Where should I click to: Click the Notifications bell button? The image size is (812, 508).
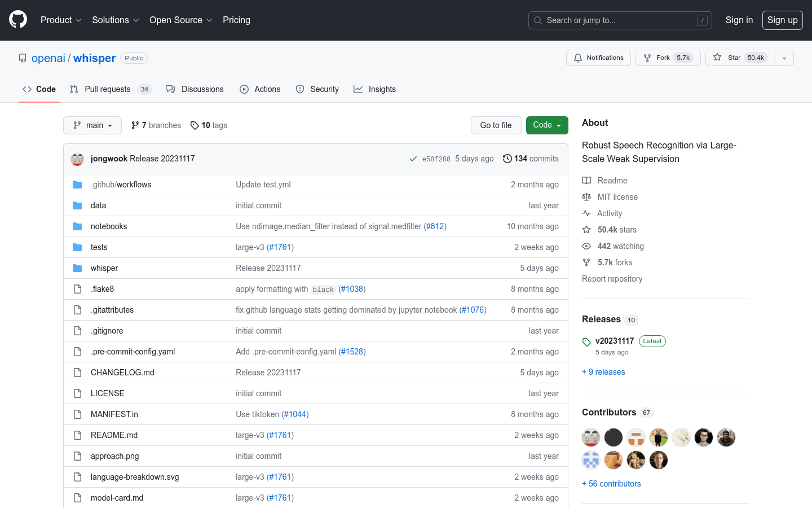(x=598, y=58)
